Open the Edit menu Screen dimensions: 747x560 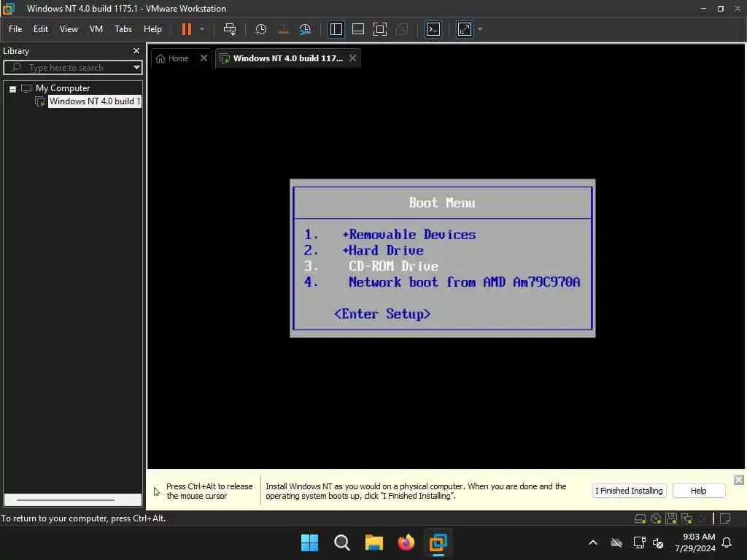tap(41, 29)
